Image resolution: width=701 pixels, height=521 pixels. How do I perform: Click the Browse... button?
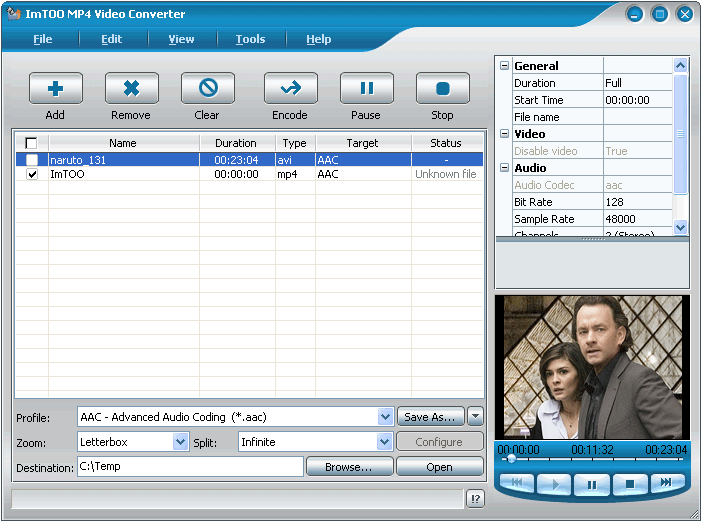[x=348, y=467]
